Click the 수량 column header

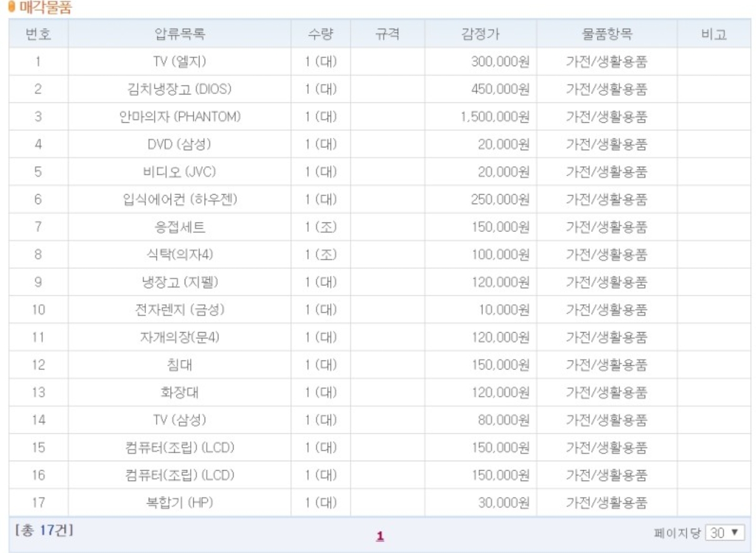pos(321,34)
